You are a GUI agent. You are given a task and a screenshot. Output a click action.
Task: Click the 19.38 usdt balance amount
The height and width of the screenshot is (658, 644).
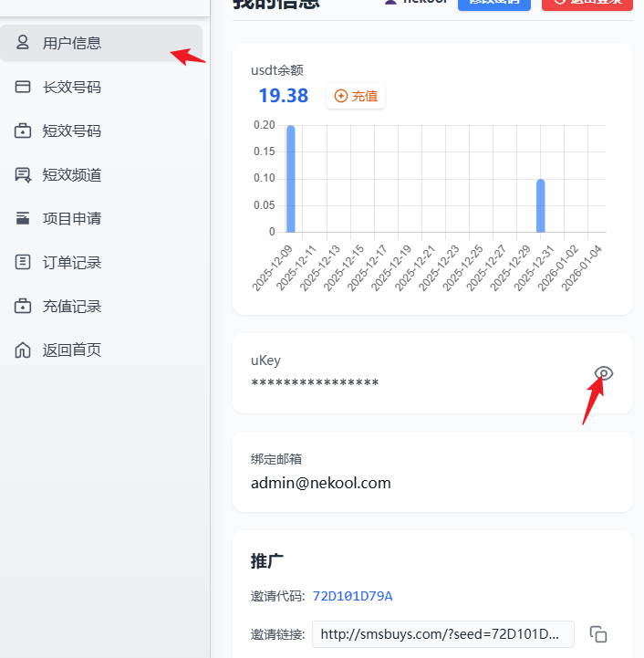(x=283, y=96)
